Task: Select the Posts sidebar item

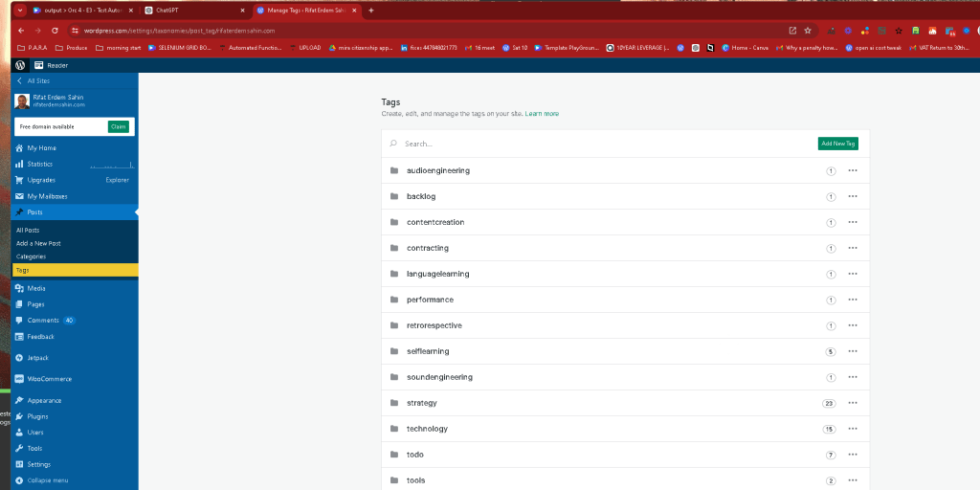Action: [75, 212]
